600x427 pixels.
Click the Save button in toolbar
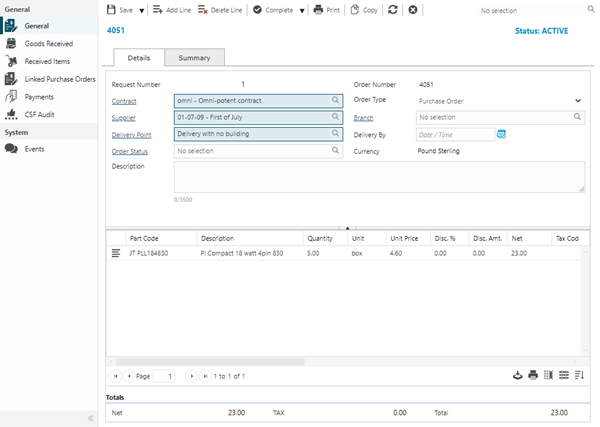(120, 9)
